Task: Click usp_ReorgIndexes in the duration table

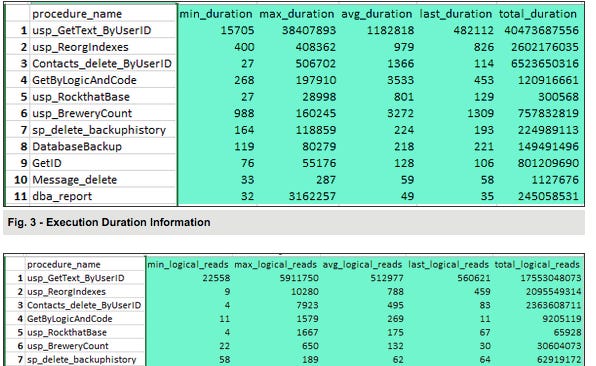Action: (x=80, y=47)
